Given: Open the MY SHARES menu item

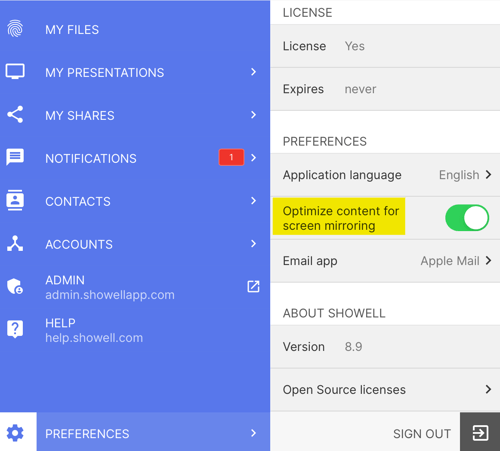Looking at the screenshot, I should [x=135, y=115].
